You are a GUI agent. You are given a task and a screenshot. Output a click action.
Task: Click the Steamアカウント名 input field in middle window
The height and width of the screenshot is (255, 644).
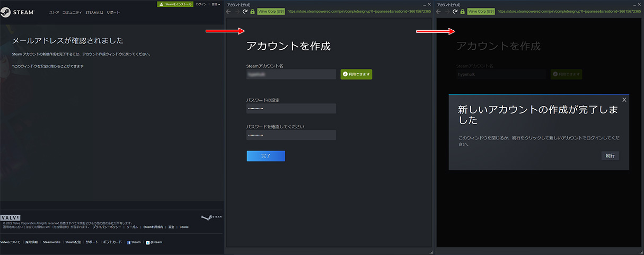(291, 74)
